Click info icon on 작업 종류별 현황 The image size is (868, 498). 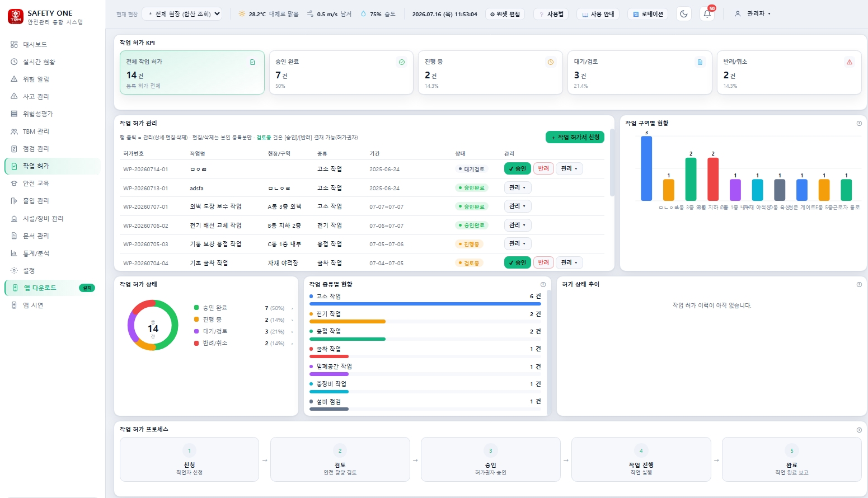coord(543,285)
